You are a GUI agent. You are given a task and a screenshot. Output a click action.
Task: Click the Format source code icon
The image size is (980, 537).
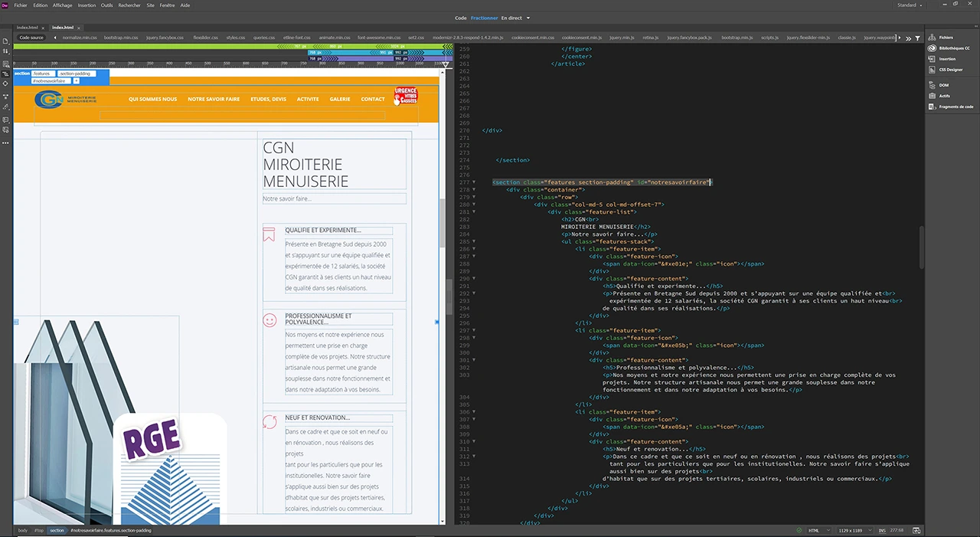[5, 108]
